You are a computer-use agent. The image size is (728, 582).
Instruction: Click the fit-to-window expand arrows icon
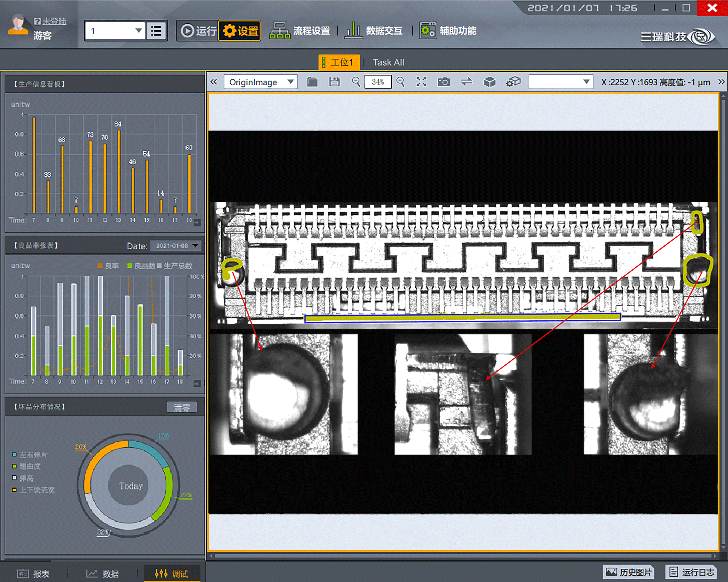coord(421,82)
